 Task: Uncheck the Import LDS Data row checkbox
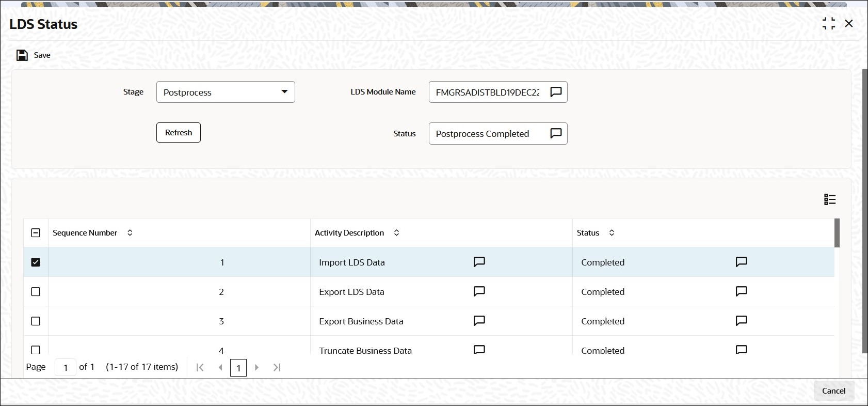[36, 262]
